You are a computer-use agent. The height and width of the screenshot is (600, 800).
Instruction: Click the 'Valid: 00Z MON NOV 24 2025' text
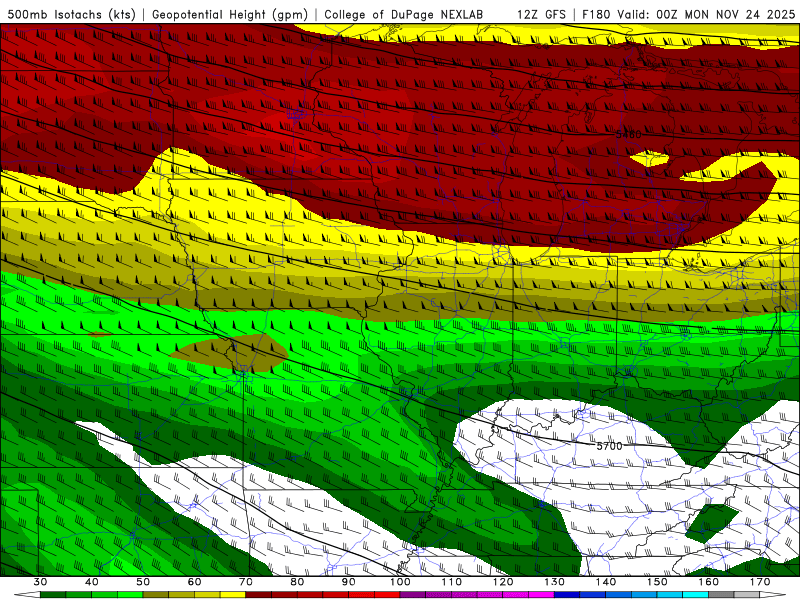[x=706, y=14]
